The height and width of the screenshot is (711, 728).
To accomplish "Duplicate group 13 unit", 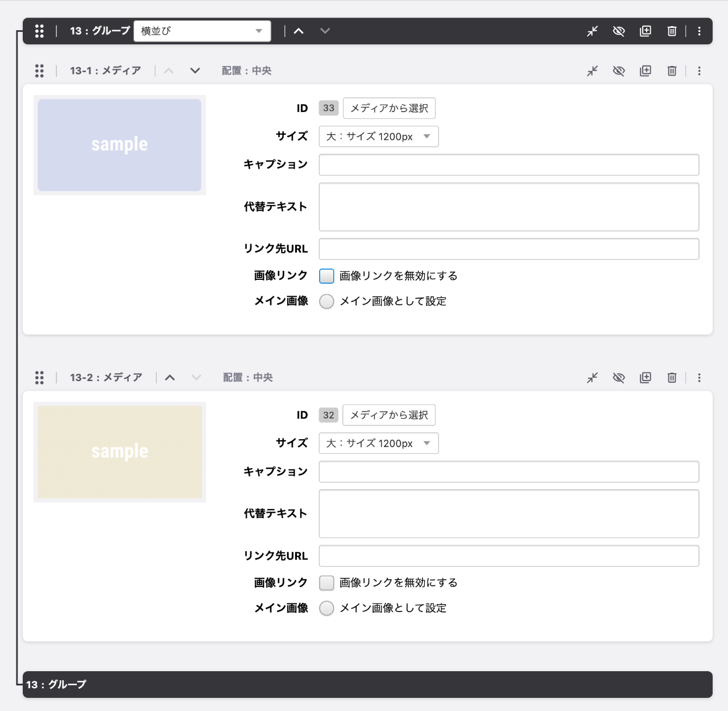I will pos(646,31).
